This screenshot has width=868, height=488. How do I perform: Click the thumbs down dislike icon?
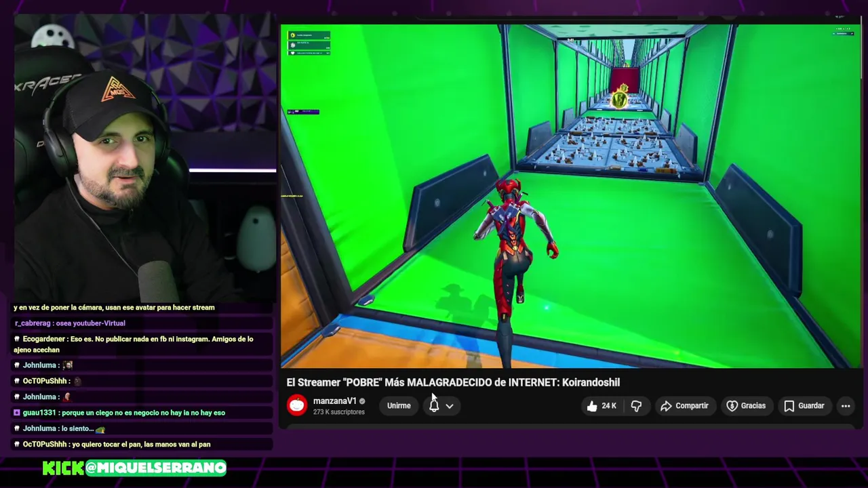[x=636, y=406]
